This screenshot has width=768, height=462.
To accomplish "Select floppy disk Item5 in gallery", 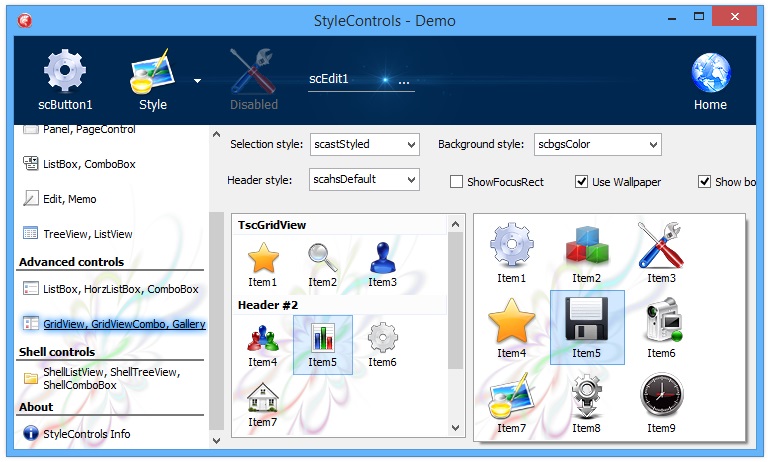I will [x=587, y=327].
